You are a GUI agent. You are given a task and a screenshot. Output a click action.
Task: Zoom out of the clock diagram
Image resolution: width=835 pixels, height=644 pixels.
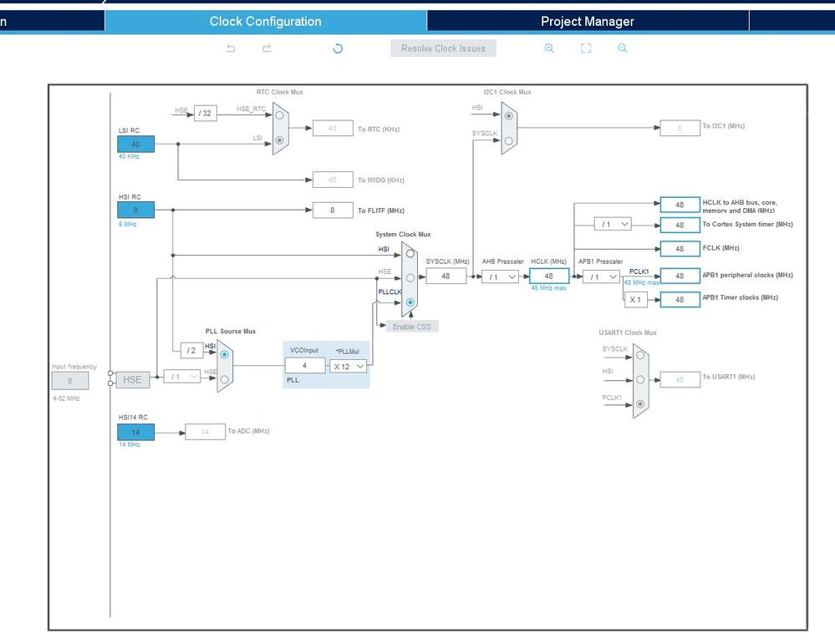[x=622, y=48]
